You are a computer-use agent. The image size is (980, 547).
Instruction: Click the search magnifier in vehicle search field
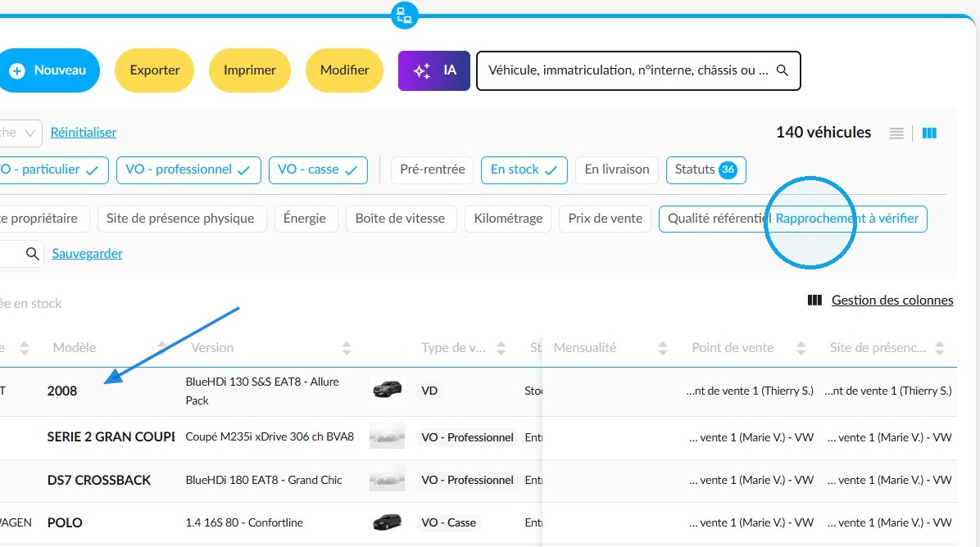tap(782, 70)
